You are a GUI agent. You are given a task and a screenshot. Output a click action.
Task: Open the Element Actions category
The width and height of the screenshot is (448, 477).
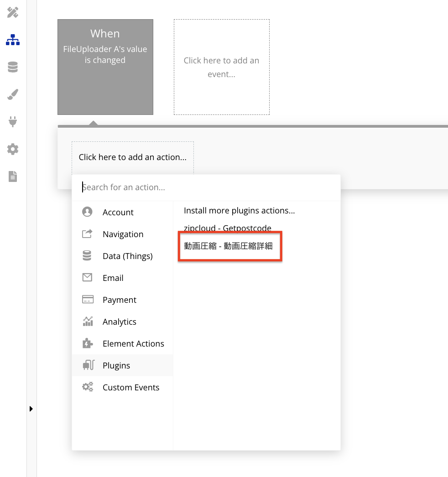[x=122, y=343]
